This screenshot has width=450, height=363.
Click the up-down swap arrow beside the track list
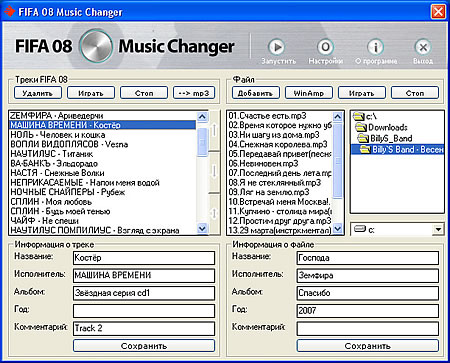click(214, 213)
